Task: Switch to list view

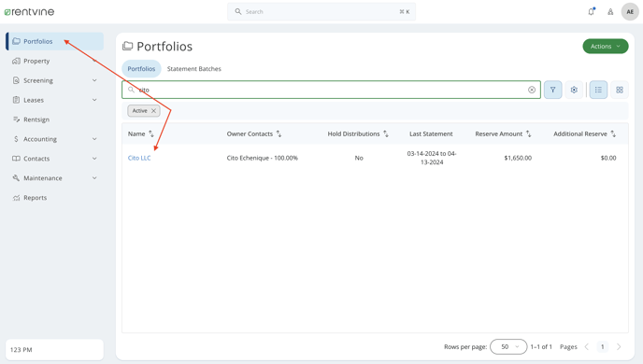Action: coord(598,90)
